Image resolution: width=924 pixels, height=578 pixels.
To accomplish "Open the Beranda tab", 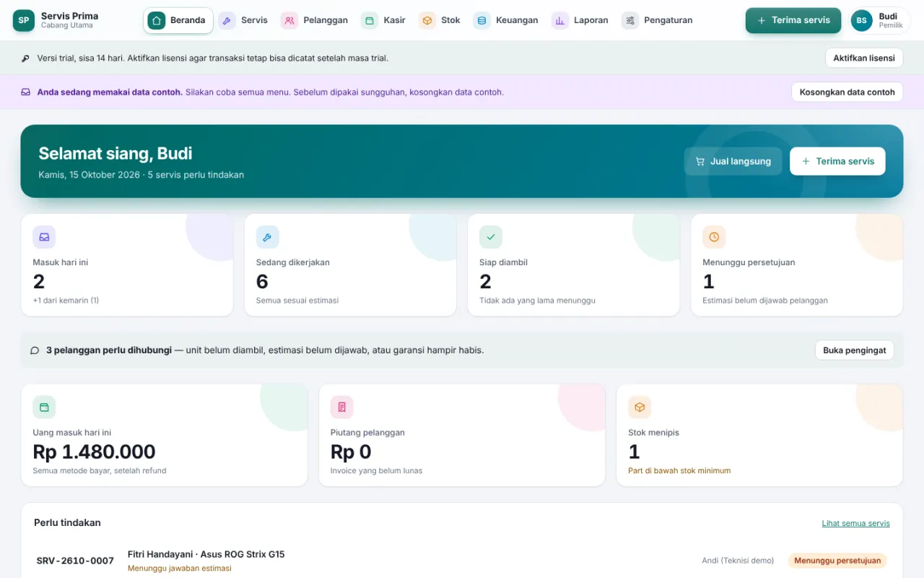I will (178, 20).
